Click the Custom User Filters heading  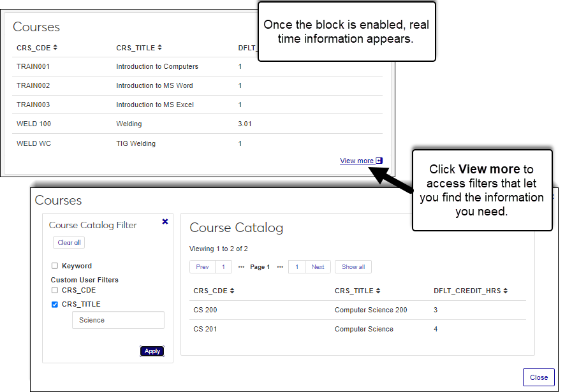84,280
